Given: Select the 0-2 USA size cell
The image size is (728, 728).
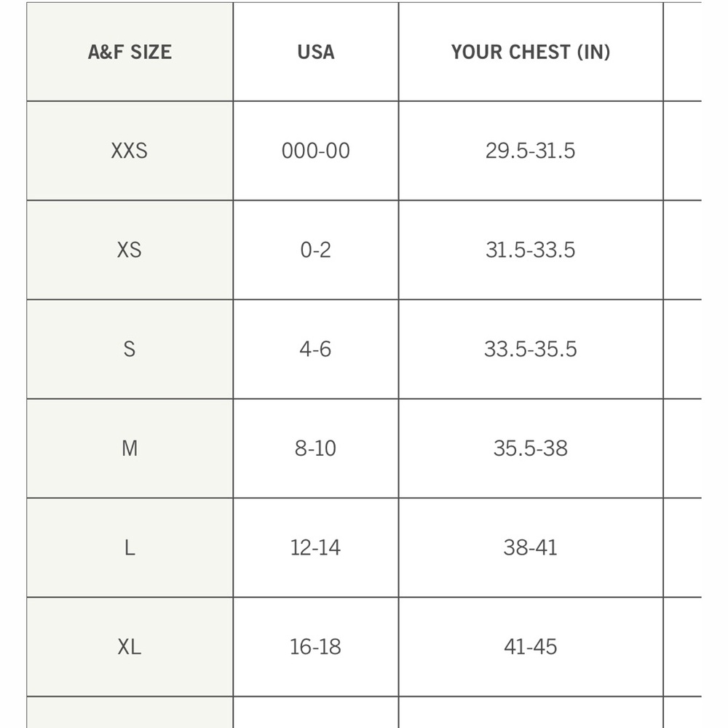Looking at the screenshot, I should click(316, 250).
